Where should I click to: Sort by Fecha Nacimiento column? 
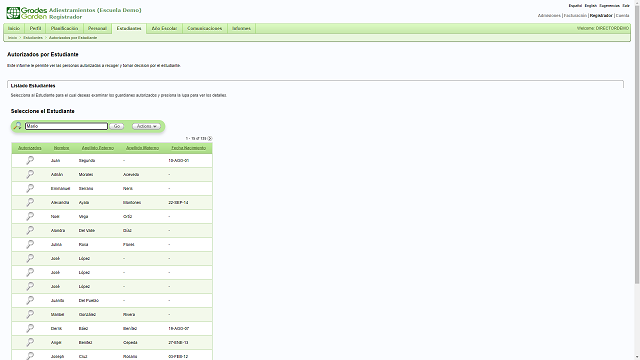189,148
